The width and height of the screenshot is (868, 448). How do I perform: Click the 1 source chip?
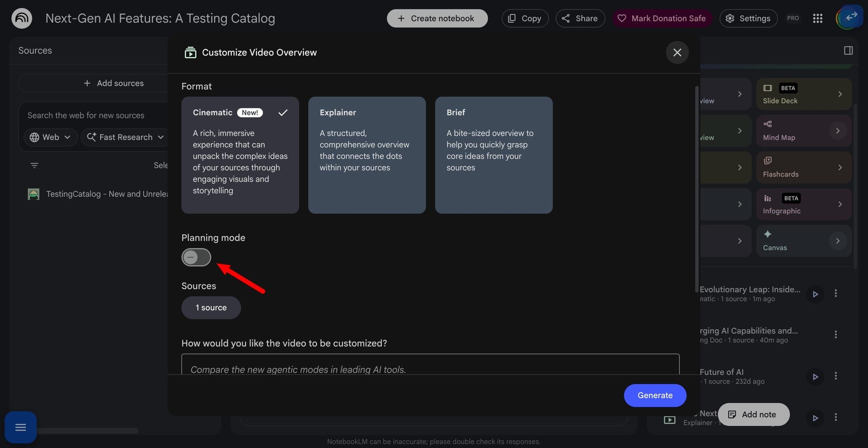point(211,308)
